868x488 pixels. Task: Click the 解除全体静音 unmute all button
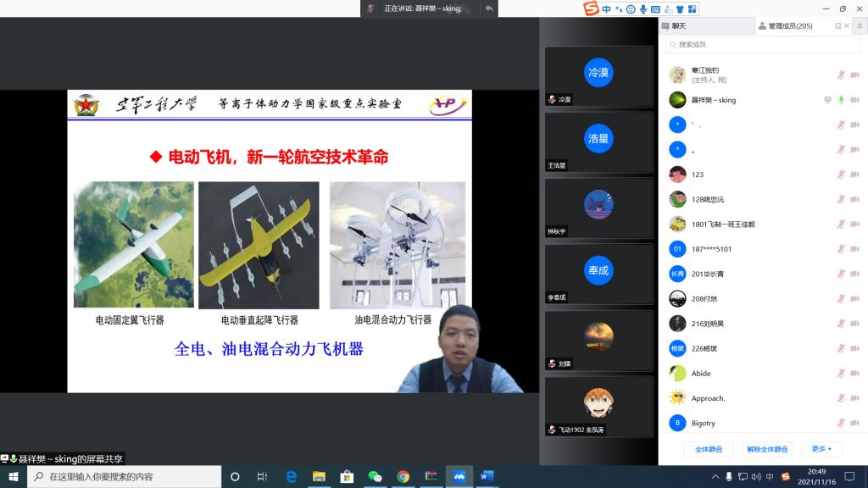pyautogui.click(x=766, y=449)
